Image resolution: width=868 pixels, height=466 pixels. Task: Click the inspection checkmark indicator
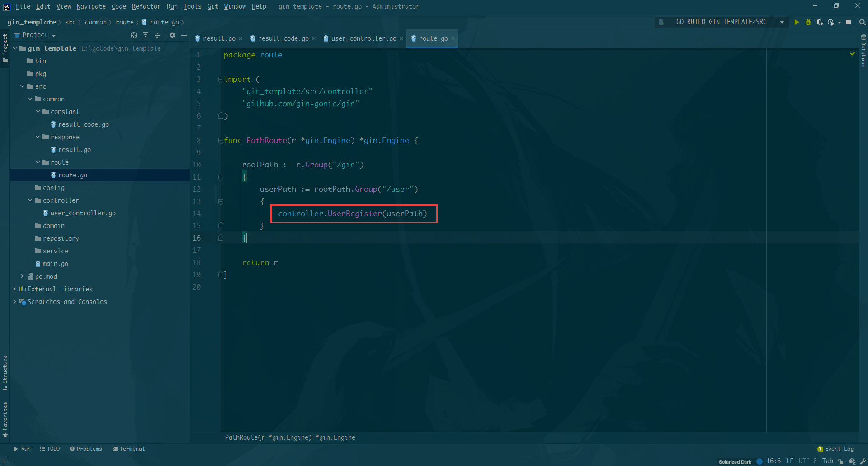tap(853, 54)
